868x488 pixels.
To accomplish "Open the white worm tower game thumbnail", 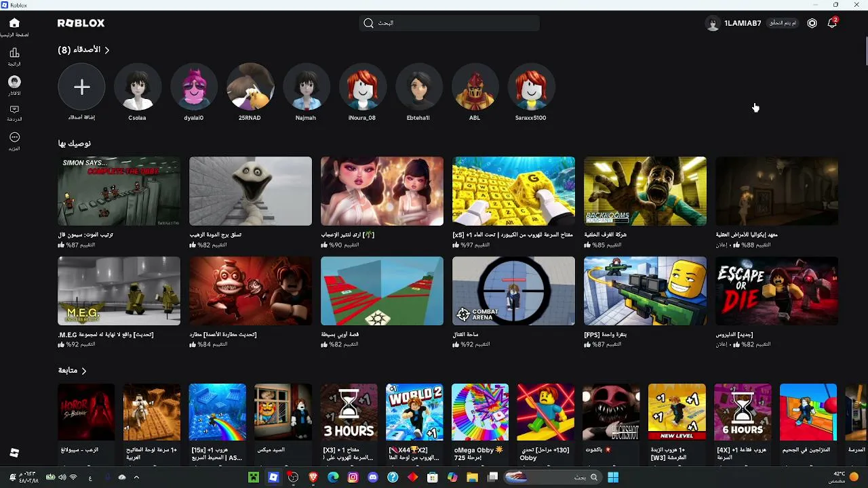I will pyautogui.click(x=250, y=191).
